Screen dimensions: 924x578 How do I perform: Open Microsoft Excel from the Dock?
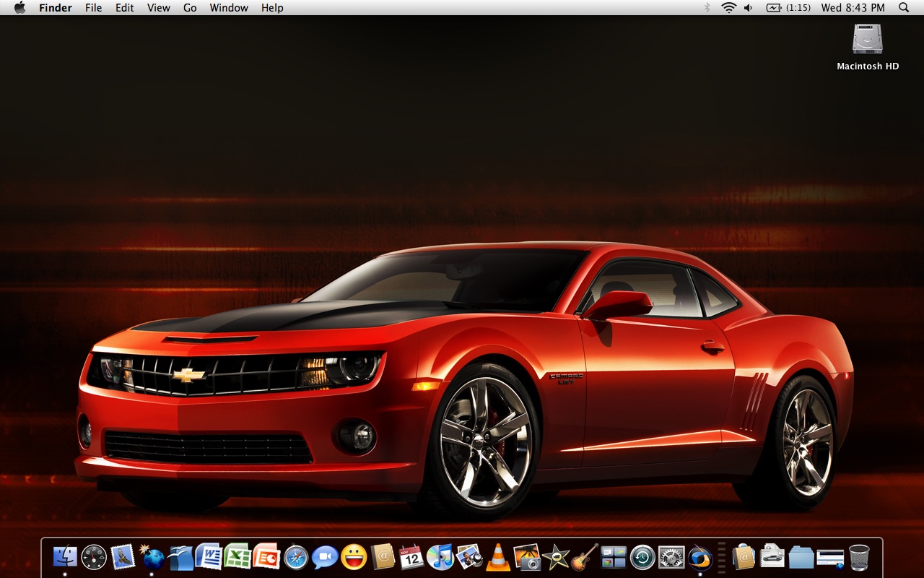(238, 556)
